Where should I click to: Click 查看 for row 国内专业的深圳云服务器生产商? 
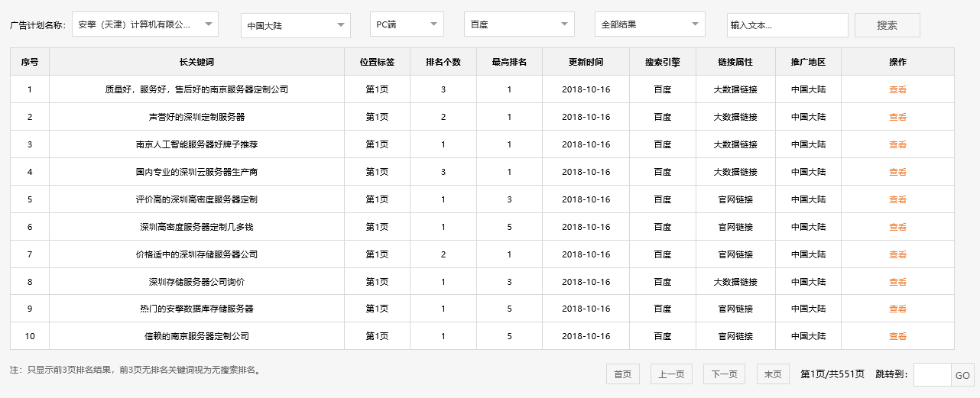[x=897, y=172]
